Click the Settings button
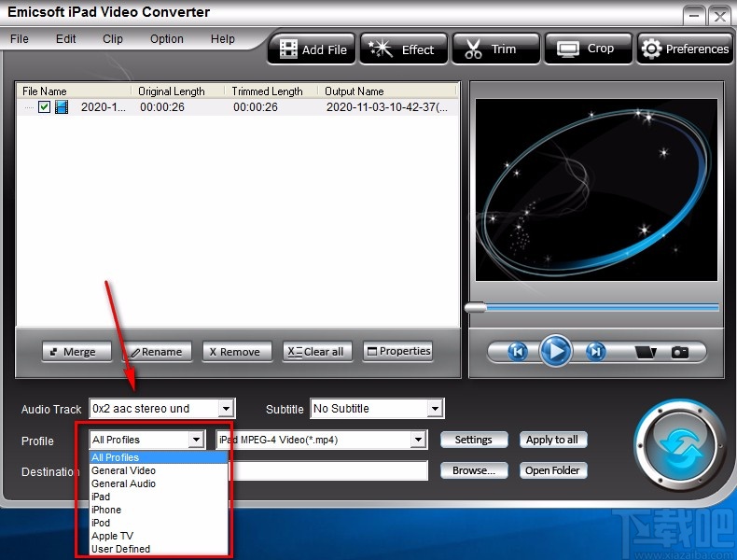The image size is (737, 560). 474,441
